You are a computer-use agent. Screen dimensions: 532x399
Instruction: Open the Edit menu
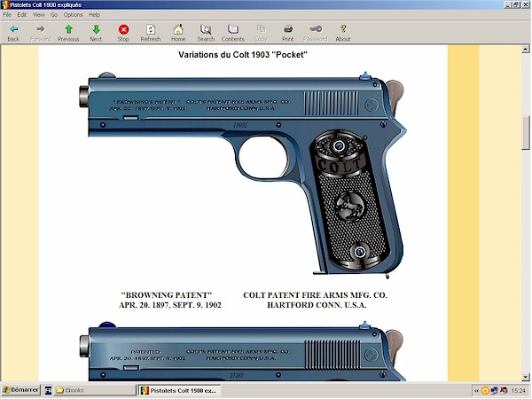click(22, 14)
